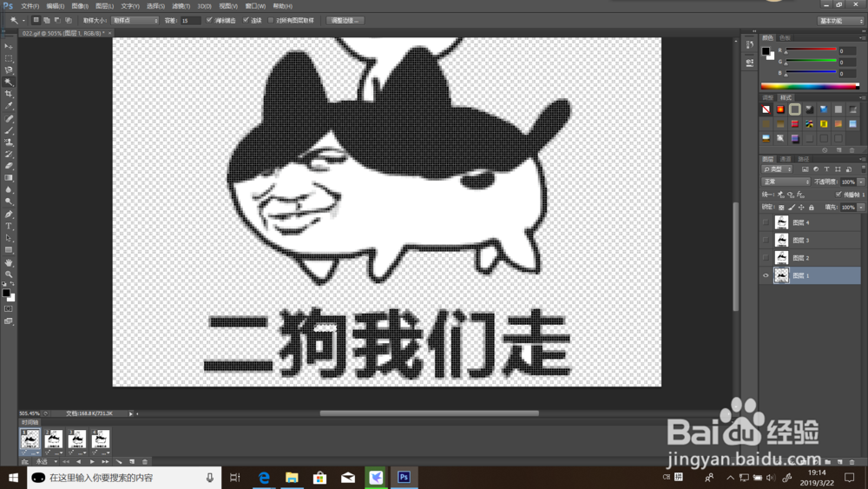Screen dimensions: 868x489
Task: Open the opacity dropdown arrow
Action: (861, 182)
